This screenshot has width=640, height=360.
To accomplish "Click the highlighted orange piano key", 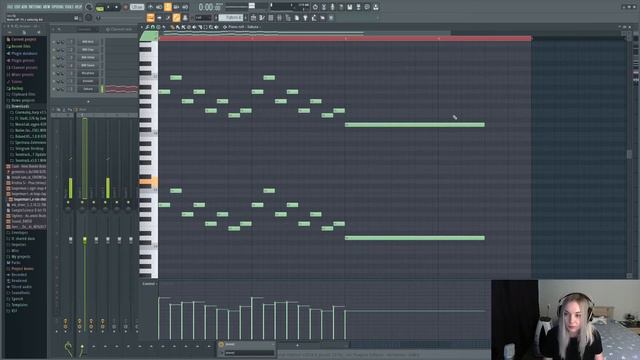I will [149, 182].
